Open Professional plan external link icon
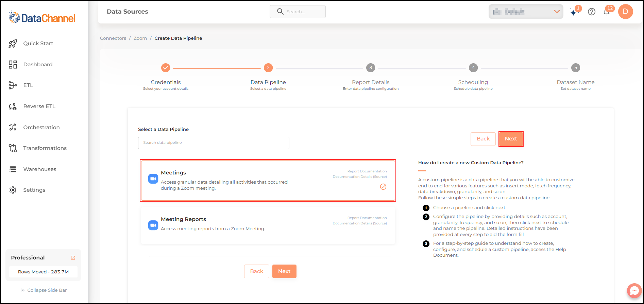Image resolution: width=644 pixels, height=304 pixels. pos(73,258)
